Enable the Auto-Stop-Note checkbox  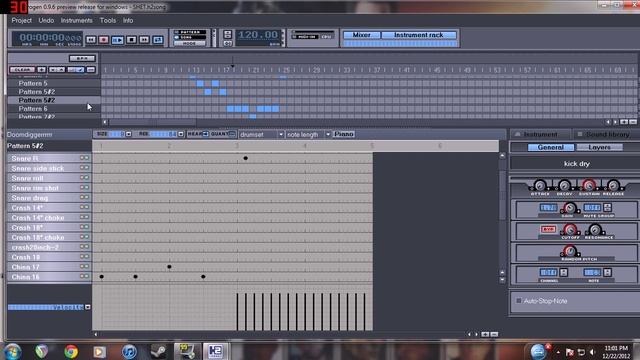click(x=519, y=301)
